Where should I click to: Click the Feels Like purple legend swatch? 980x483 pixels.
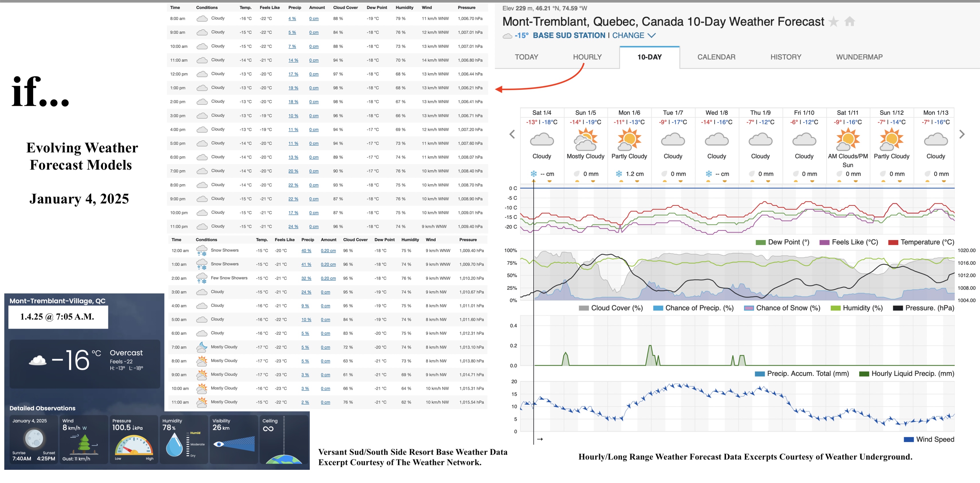824,242
